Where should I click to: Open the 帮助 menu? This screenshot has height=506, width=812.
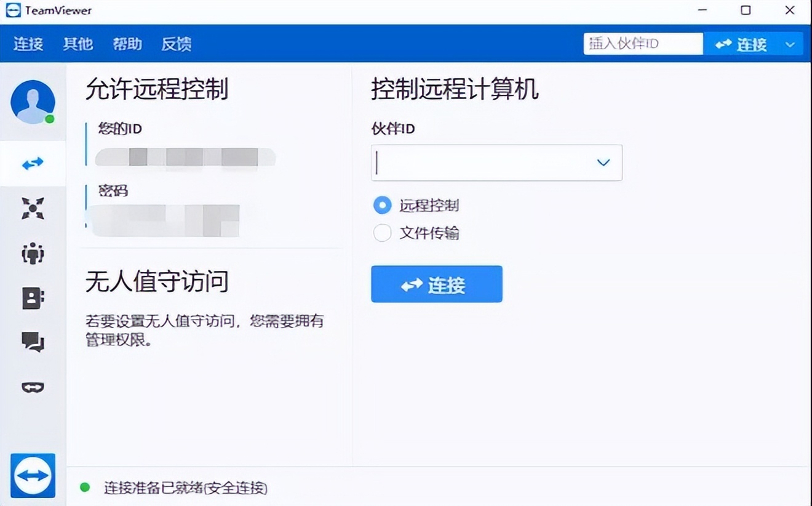tap(127, 44)
